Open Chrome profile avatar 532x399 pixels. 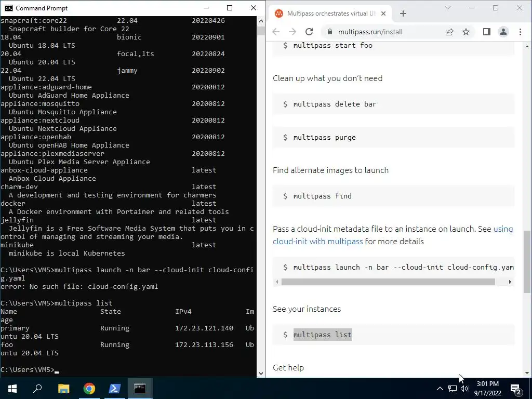point(503,32)
